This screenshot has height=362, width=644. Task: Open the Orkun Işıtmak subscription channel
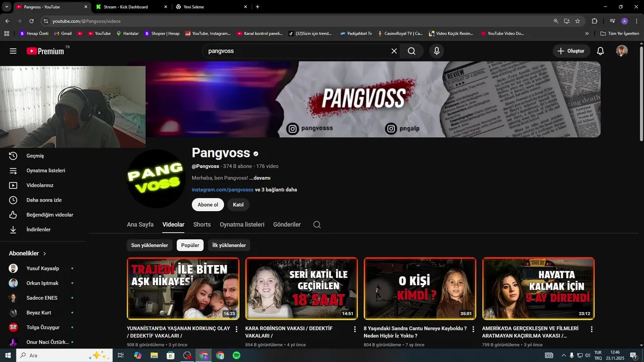[x=42, y=283]
